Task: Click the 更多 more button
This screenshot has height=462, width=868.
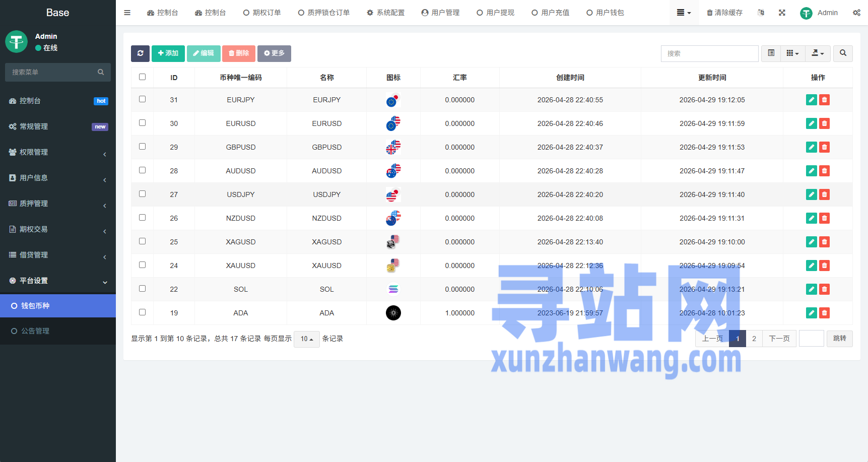Action: pyautogui.click(x=274, y=53)
